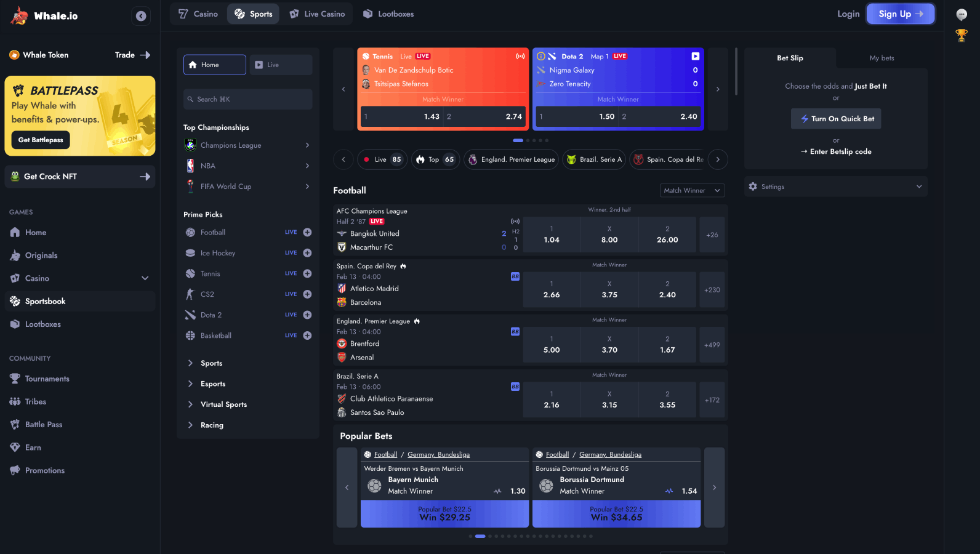Add CS2 with its plus icon

[307, 294]
